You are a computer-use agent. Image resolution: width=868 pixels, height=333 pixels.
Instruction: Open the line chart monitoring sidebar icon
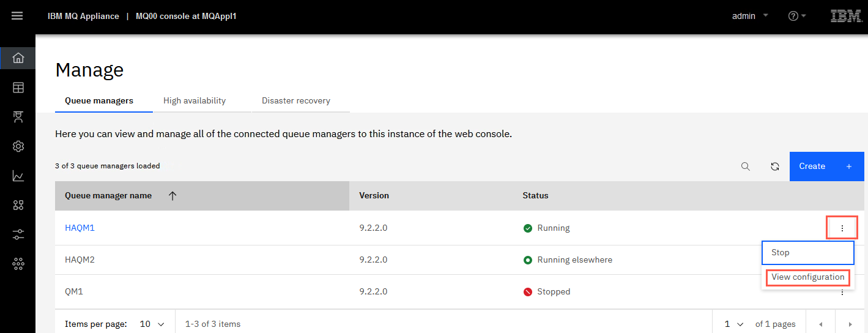(18, 176)
